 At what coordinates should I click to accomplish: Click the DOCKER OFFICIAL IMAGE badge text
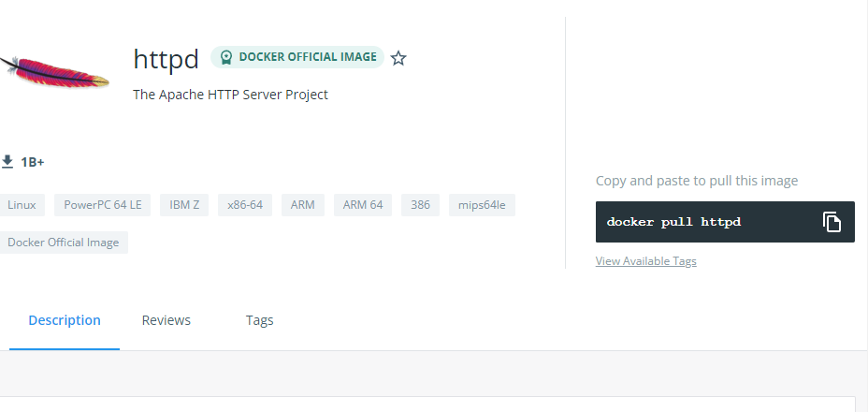[x=308, y=57]
